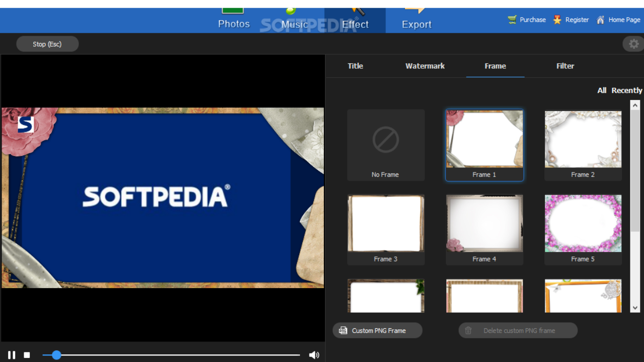Pause the slideshow preview playback

point(12,355)
